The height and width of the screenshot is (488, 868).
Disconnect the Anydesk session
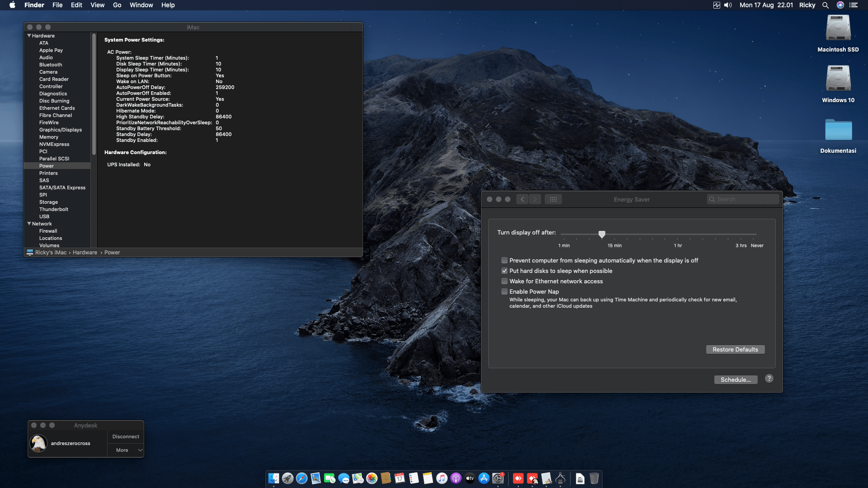[x=126, y=436]
